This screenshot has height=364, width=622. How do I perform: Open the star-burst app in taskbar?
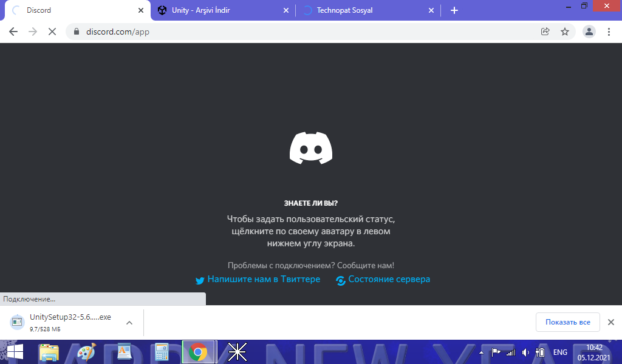[238, 352]
